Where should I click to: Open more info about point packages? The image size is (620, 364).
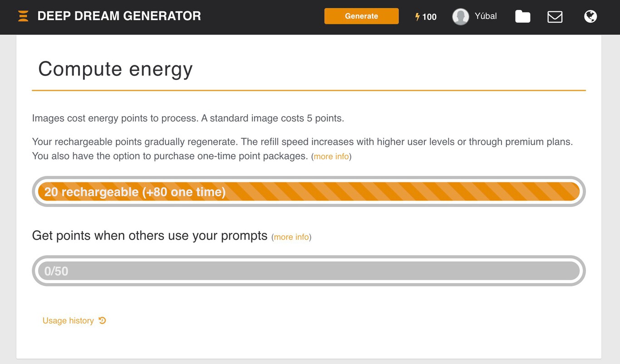[331, 157]
